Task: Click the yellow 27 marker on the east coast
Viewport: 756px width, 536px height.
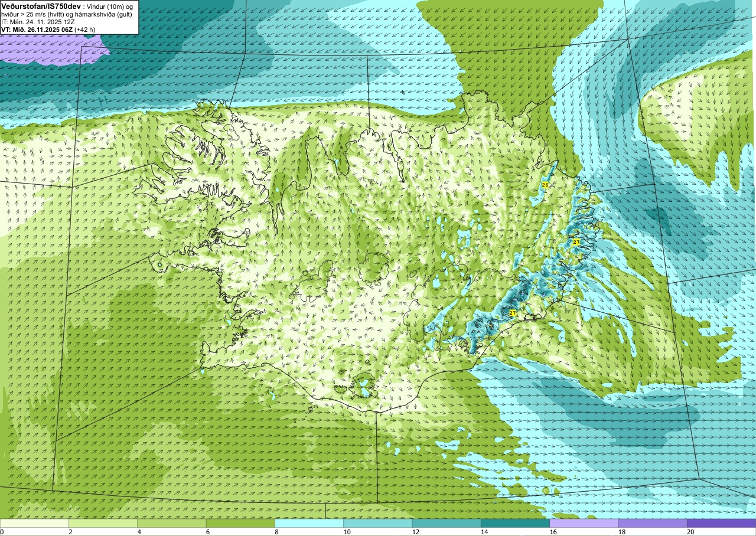Action: coord(576,242)
